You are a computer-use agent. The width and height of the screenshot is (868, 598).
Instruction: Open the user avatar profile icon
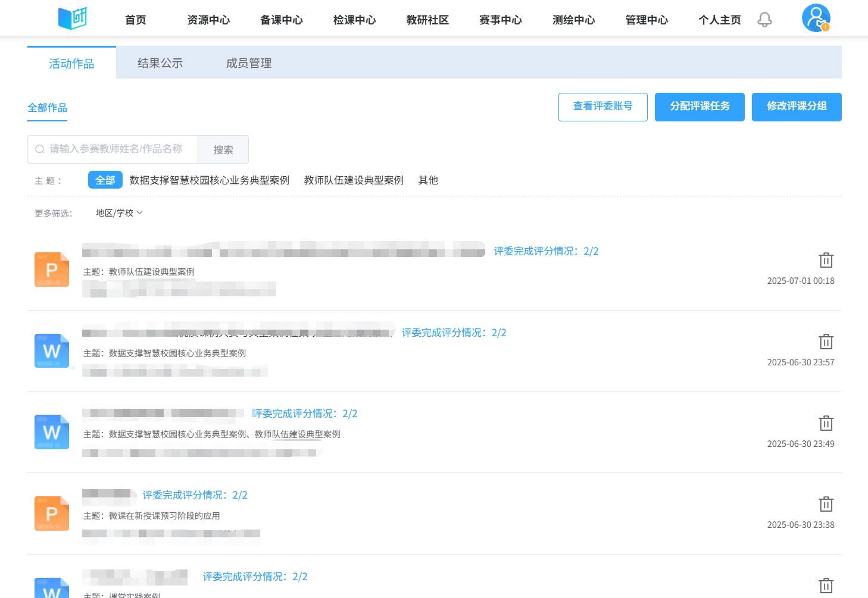(x=816, y=18)
